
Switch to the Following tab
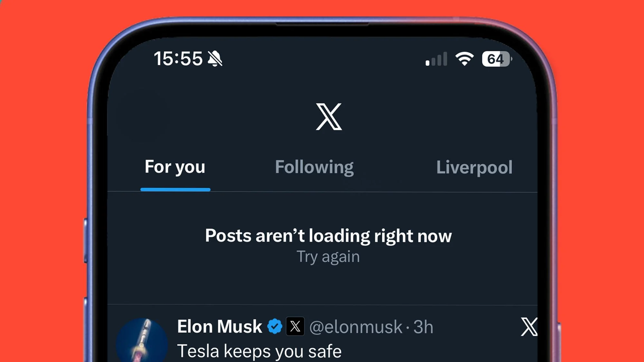[314, 167]
